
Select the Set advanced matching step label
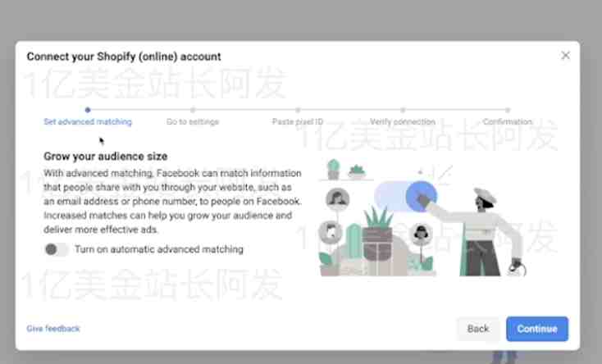point(88,121)
